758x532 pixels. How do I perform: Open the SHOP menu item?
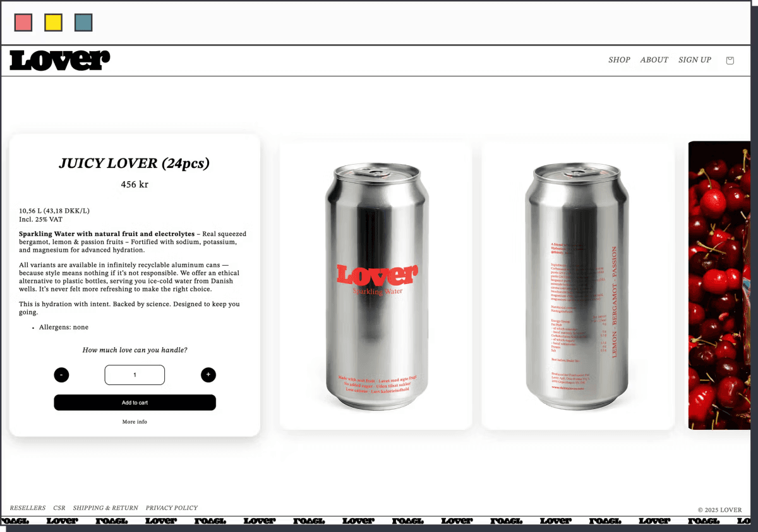[619, 60]
